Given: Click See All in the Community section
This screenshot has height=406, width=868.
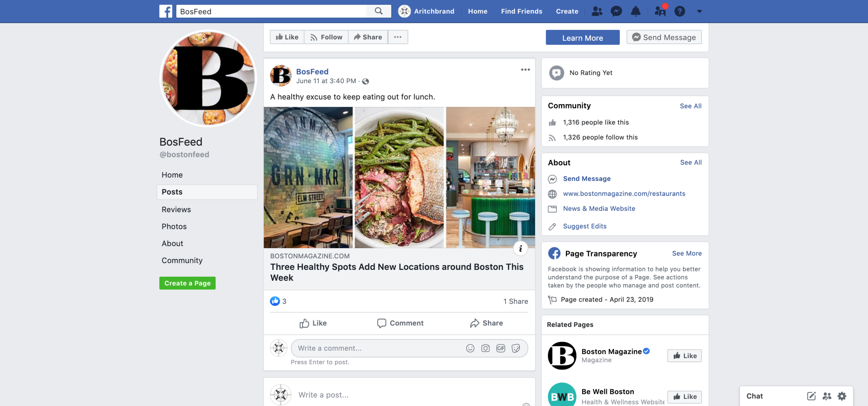Looking at the screenshot, I should (x=690, y=106).
